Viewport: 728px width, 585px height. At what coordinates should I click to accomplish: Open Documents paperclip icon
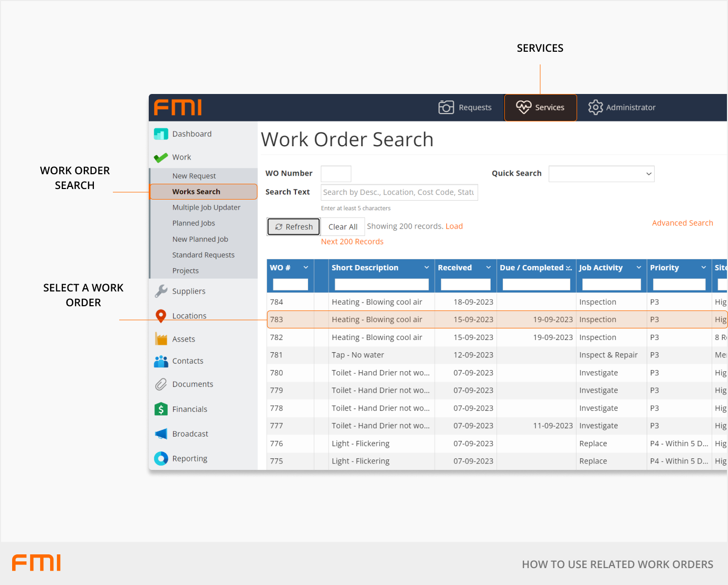pyautogui.click(x=161, y=384)
